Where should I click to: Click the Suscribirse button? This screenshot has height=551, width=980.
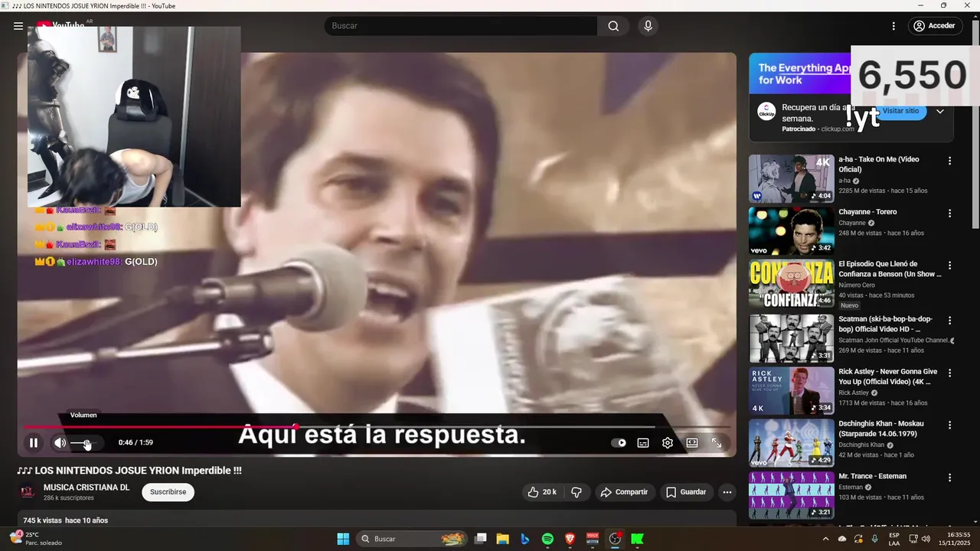coord(168,492)
